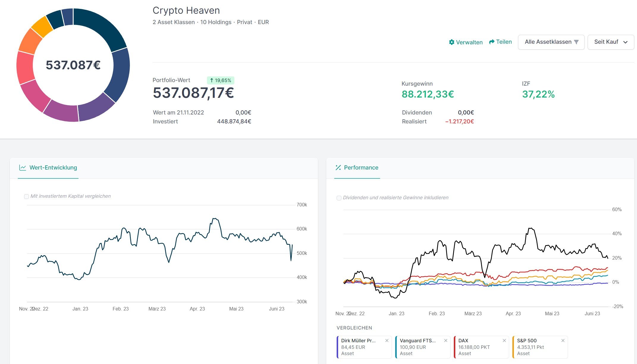The height and width of the screenshot is (364, 637).
Task: Select the DAX comparison card
Action: pos(476,347)
